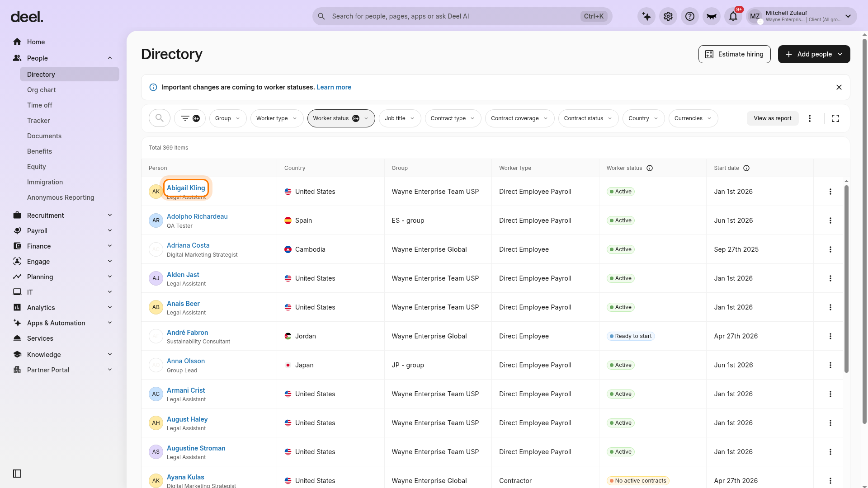Open row actions menu for Adolpho Richardeau
868x488 pixels.
830,221
